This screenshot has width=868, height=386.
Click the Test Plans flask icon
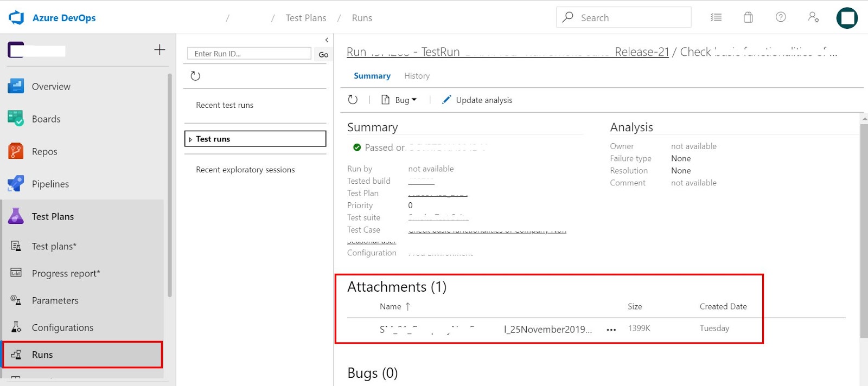16,216
